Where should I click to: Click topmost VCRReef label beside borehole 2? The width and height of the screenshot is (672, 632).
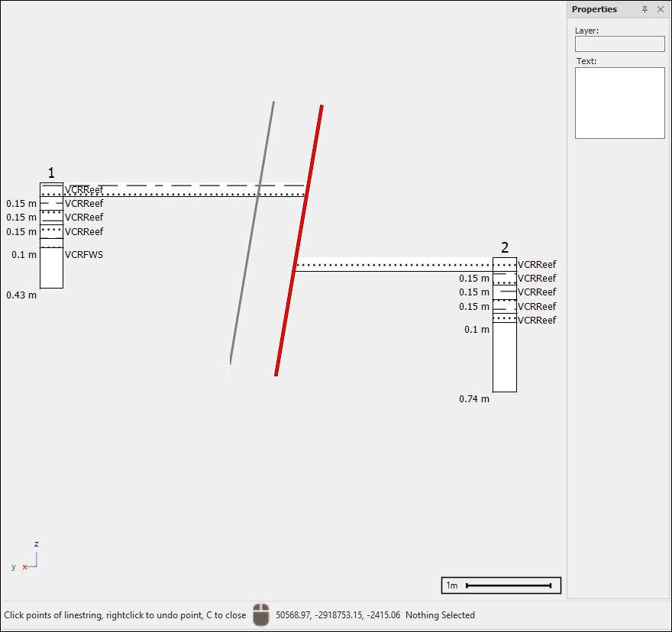537,265
